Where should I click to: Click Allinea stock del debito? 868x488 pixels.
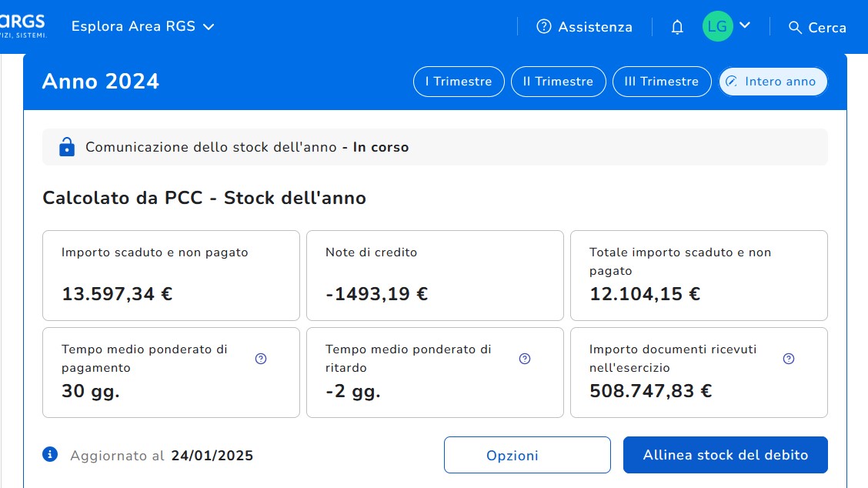(x=725, y=455)
